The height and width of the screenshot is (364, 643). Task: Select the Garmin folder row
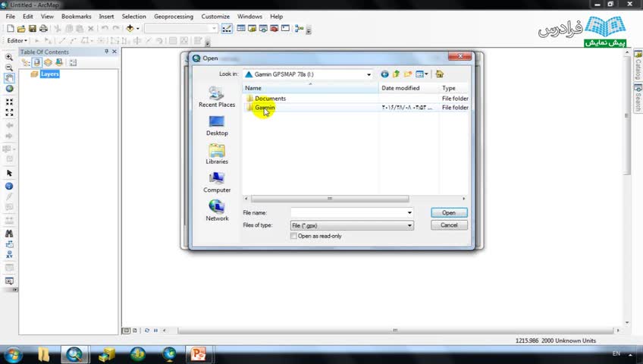tap(356, 108)
